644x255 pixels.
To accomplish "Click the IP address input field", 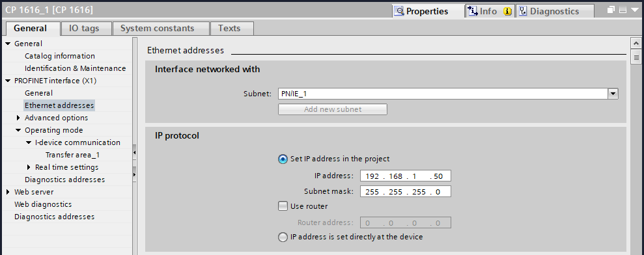I will pyautogui.click(x=406, y=176).
